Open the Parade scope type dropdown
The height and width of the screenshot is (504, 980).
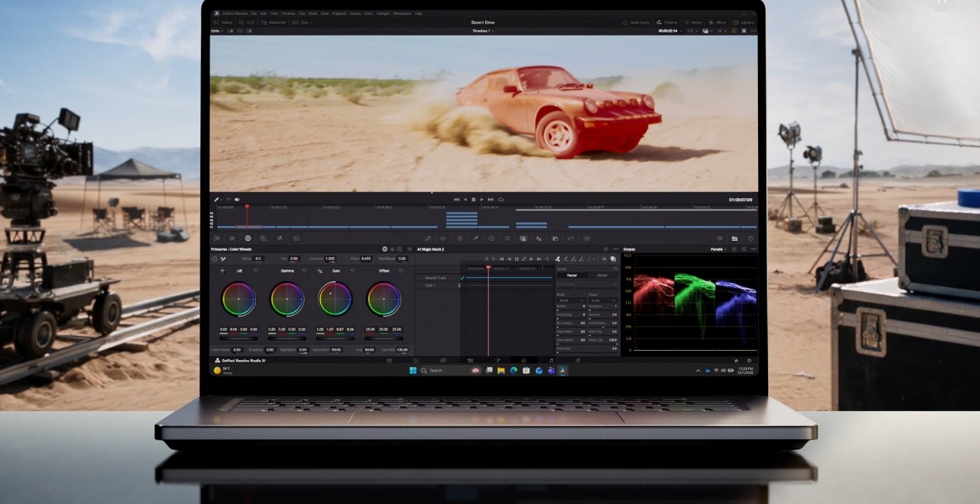[x=719, y=249]
